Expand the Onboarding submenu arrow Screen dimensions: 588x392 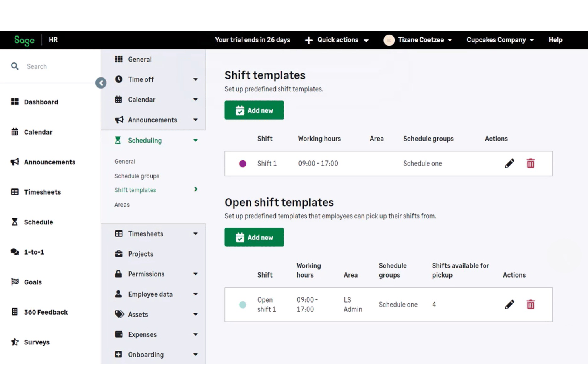[195, 355]
